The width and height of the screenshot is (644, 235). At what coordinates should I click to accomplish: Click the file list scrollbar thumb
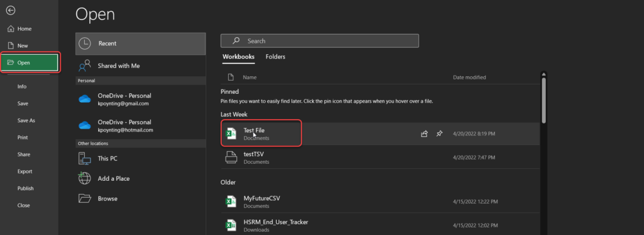point(544,100)
